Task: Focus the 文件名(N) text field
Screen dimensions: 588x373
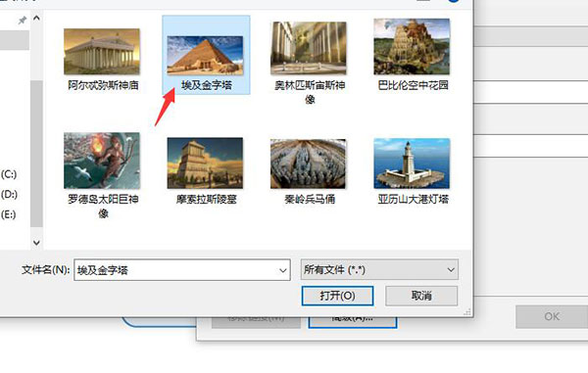Action: click(x=175, y=270)
